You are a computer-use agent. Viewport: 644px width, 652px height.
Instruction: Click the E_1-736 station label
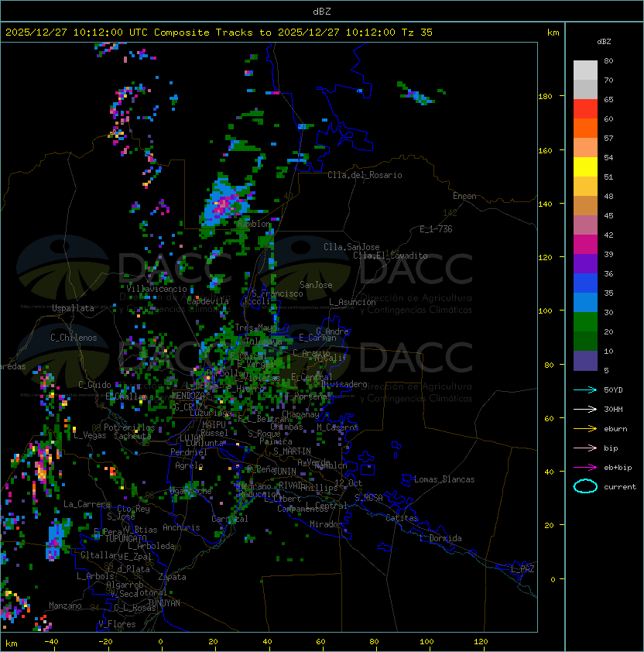[436, 228]
